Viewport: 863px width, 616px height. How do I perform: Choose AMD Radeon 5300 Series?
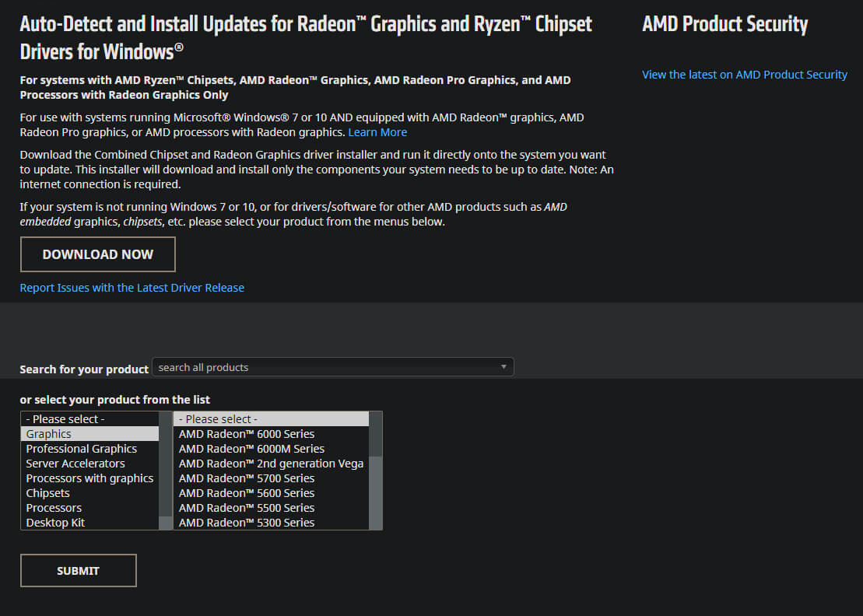[x=272, y=523]
